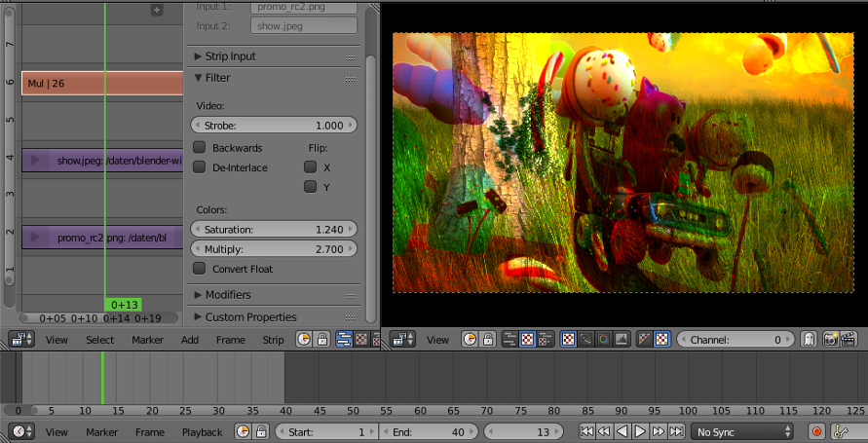868x443 pixels.
Task: Toggle frame rate sync clock icon in sequencer header
Action: pos(303,340)
